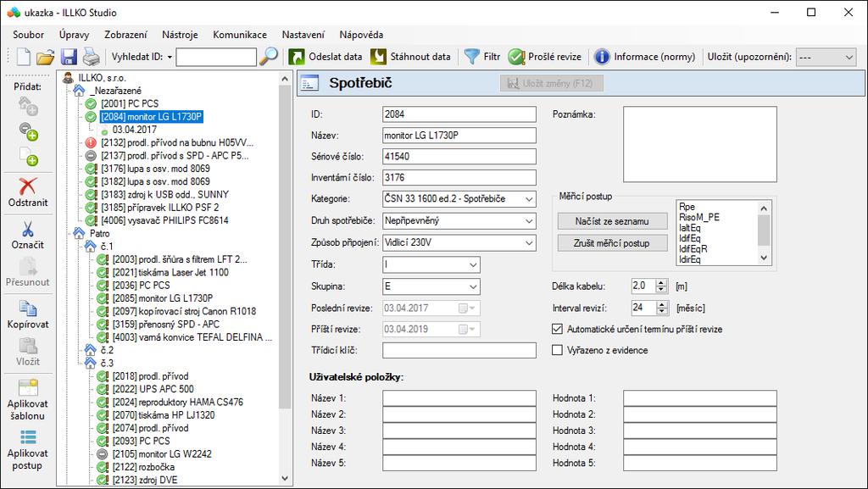The image size is (868, 489).
Task: Open Uložit (upozornění) dropdown
Action: 849,57
